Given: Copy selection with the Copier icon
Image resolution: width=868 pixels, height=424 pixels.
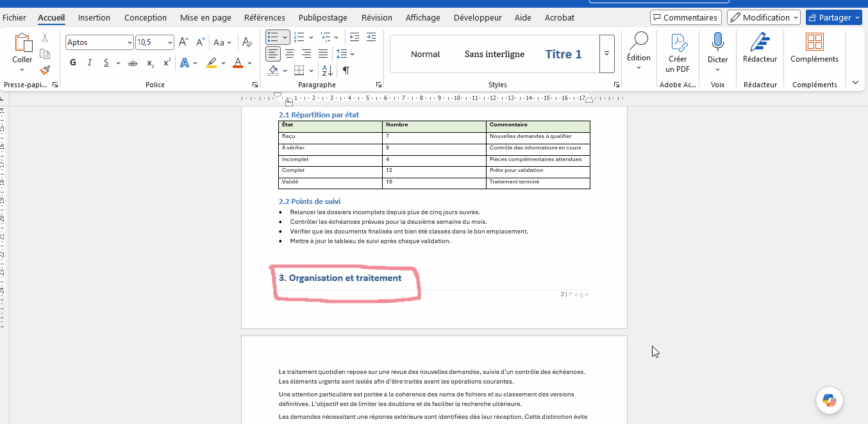Looking at the screenshot, I should 45,54.
